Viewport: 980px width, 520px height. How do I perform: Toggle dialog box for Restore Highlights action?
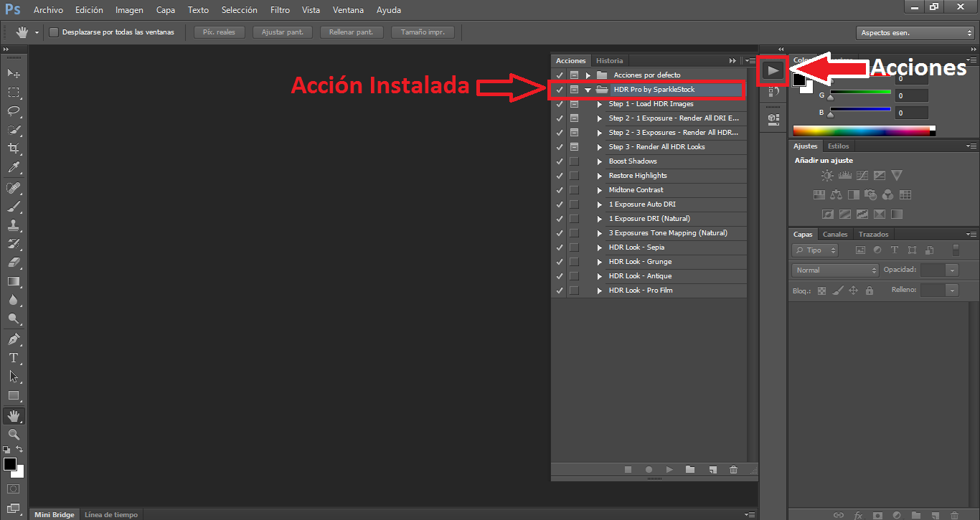[574, 176]
